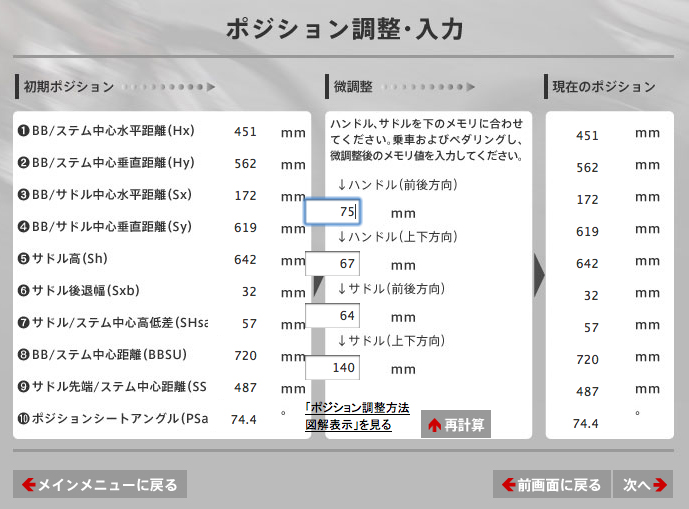Click the handlebar front-back input field showing 75
The height and width of the screenshot is (509, 689).
point(333,211)
